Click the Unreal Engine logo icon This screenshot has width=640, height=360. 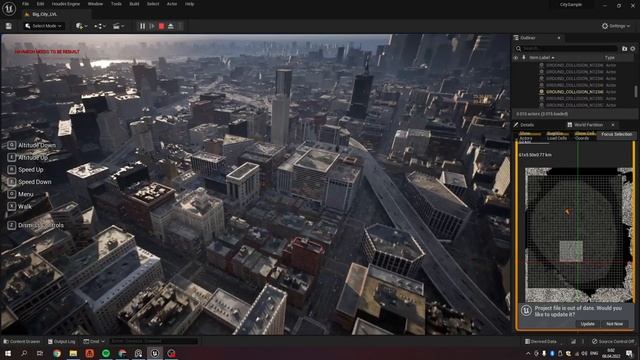coord(9,8)
